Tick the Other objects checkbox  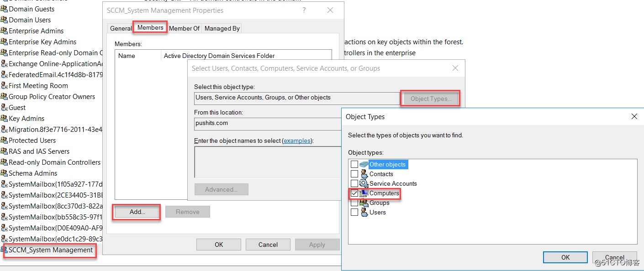(x=354, y=164)
